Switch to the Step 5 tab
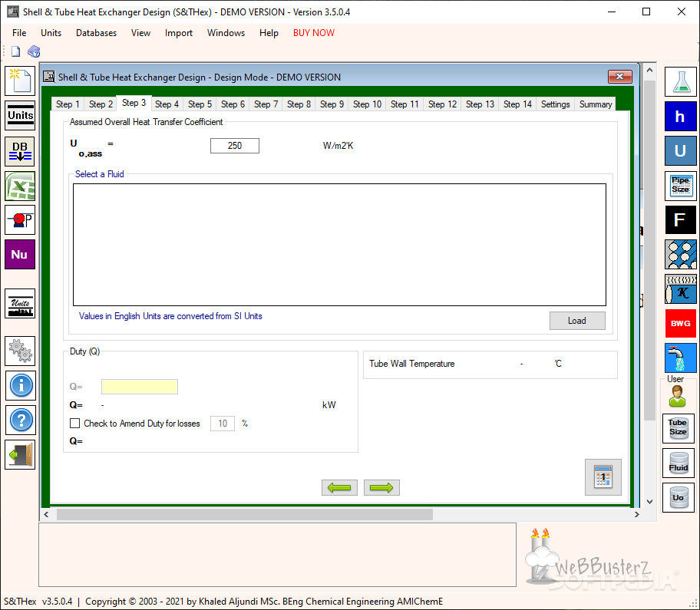The height and width of the screenshot is (610, 700). tap(200, 104)
